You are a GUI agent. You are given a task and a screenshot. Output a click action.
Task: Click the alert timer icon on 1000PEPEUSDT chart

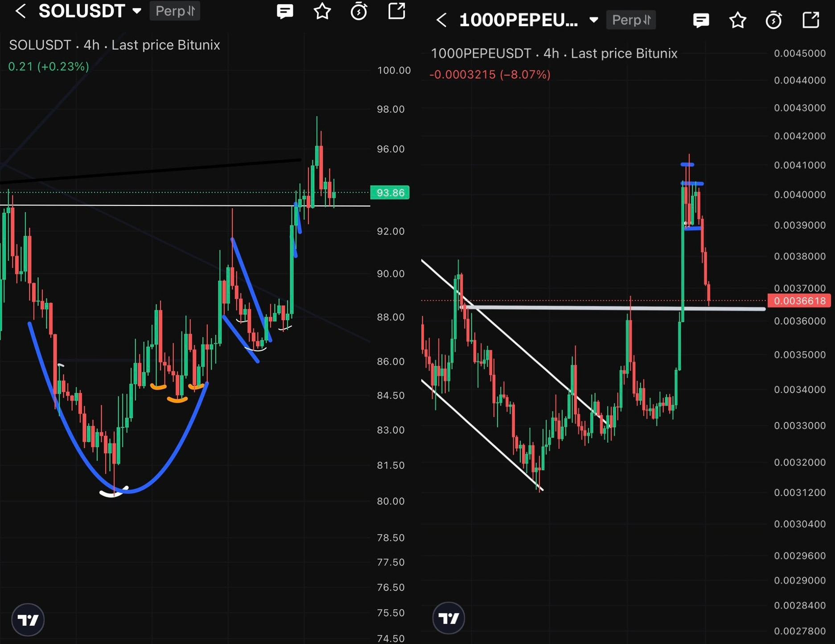[x=774, y=20]
